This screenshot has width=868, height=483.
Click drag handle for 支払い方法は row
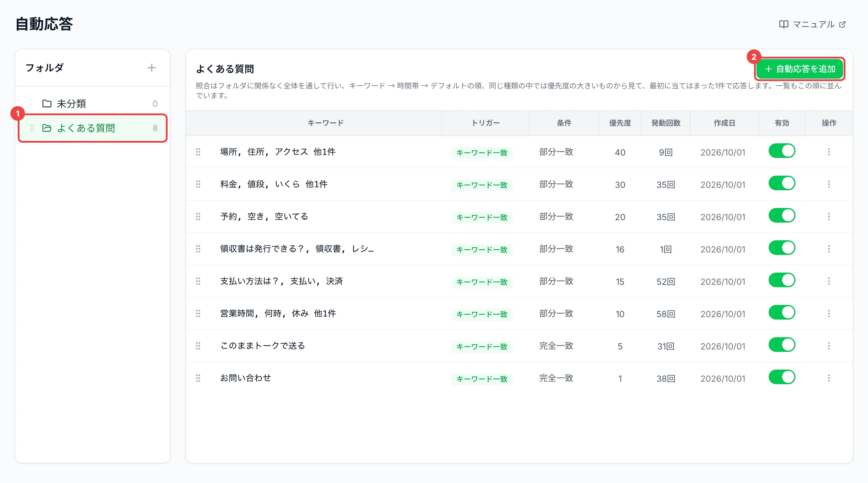coord(198,281)
